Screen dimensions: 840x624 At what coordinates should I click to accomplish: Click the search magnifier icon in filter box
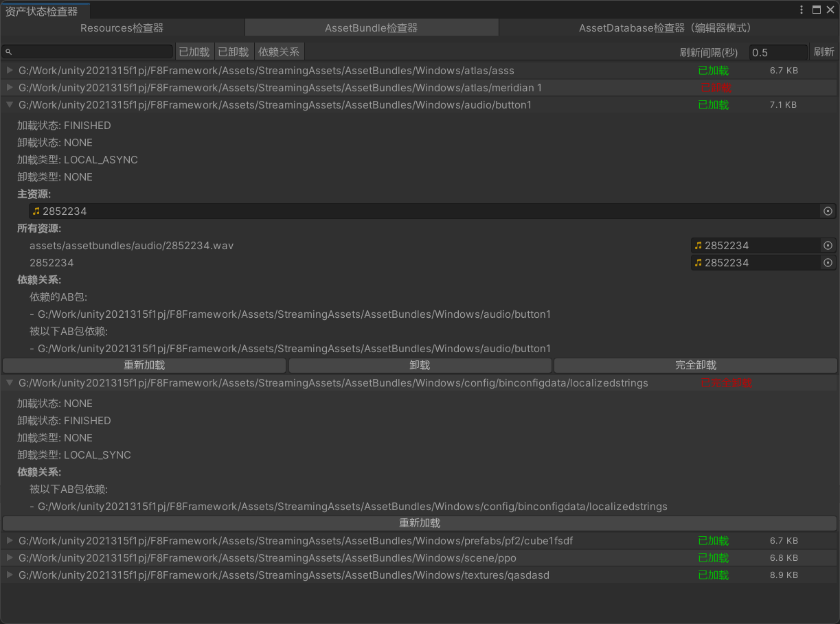point(9,52)
